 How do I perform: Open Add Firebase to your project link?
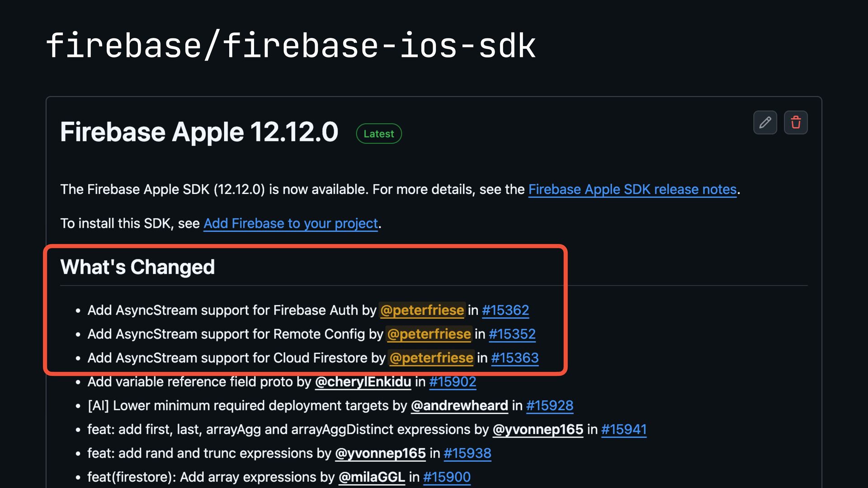coord(291,224)
